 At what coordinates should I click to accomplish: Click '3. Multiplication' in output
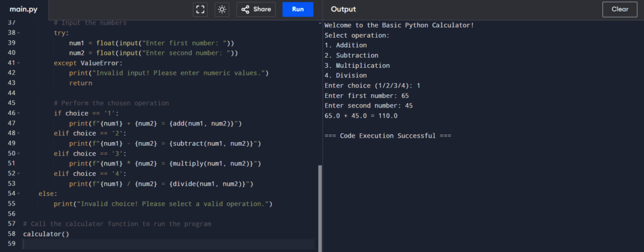[x=357, y=65]
